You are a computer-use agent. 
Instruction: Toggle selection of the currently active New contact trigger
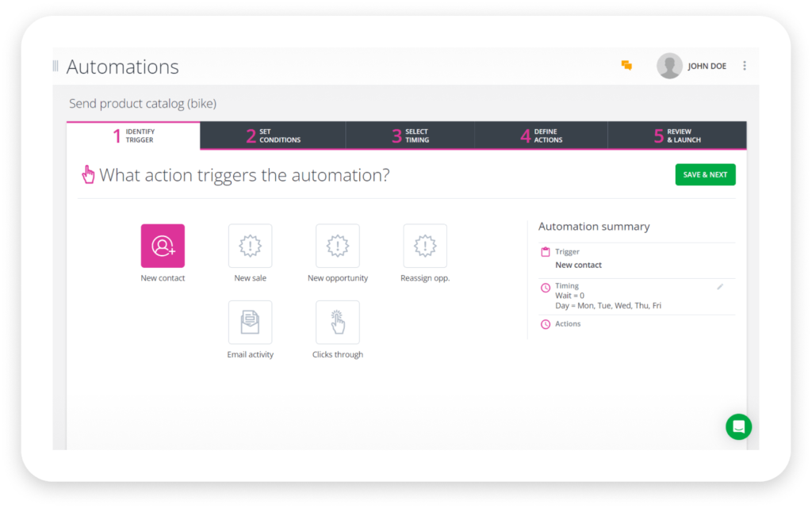pos(163,246)
